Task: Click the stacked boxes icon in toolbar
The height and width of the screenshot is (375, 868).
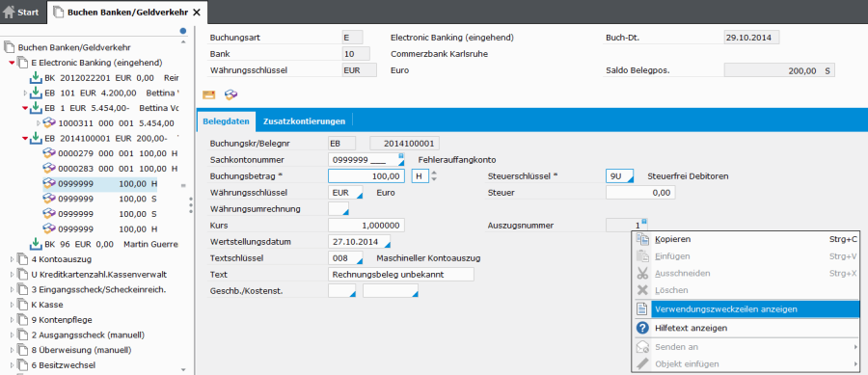Action: pyautogui.click(x=231, y=94)
